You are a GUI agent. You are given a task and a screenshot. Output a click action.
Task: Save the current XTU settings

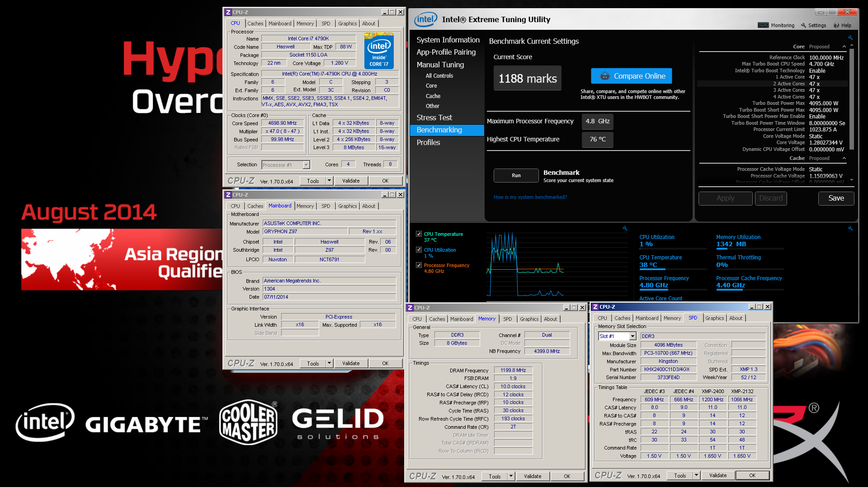tap(836, 198)
